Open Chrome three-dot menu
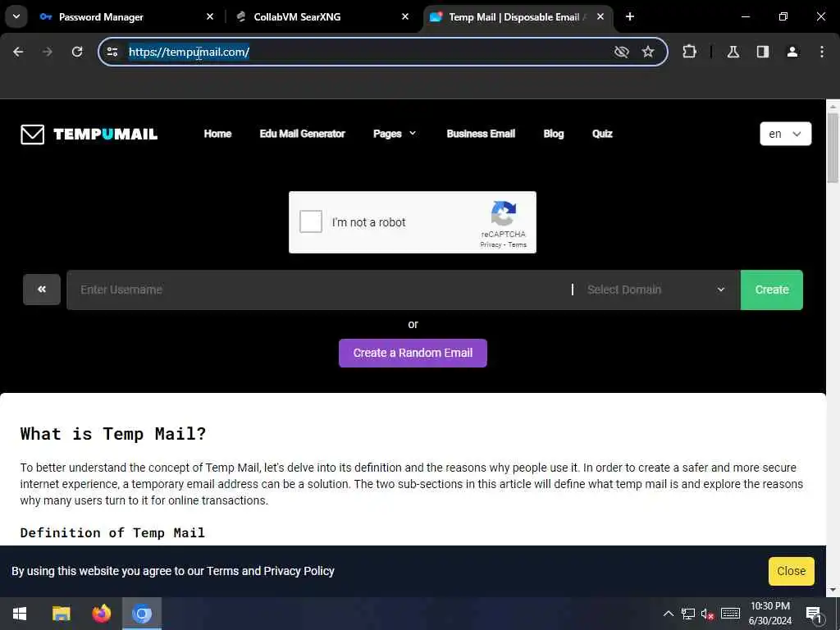This screenshot has height=630, width=840. 822,52
